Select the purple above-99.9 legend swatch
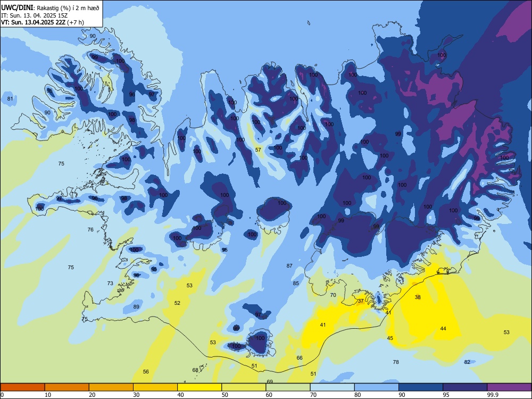532x399 pixels. 509,387
